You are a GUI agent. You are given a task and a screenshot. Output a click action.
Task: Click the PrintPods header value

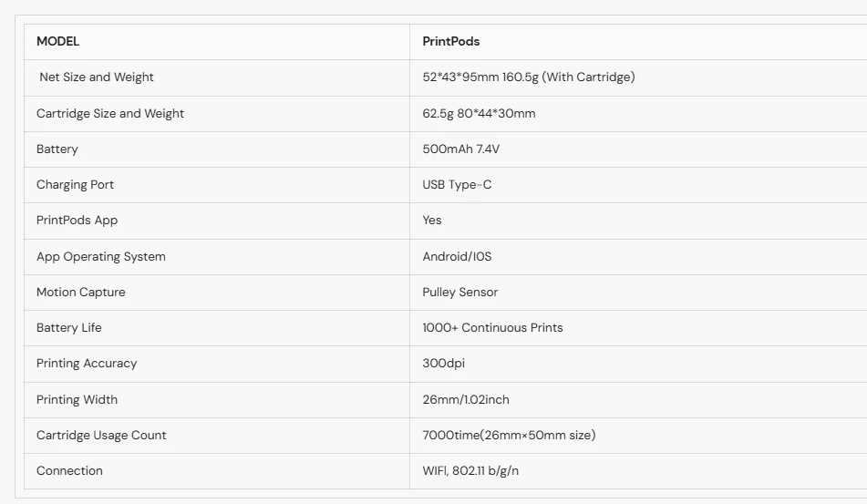(x=450, y=41)
